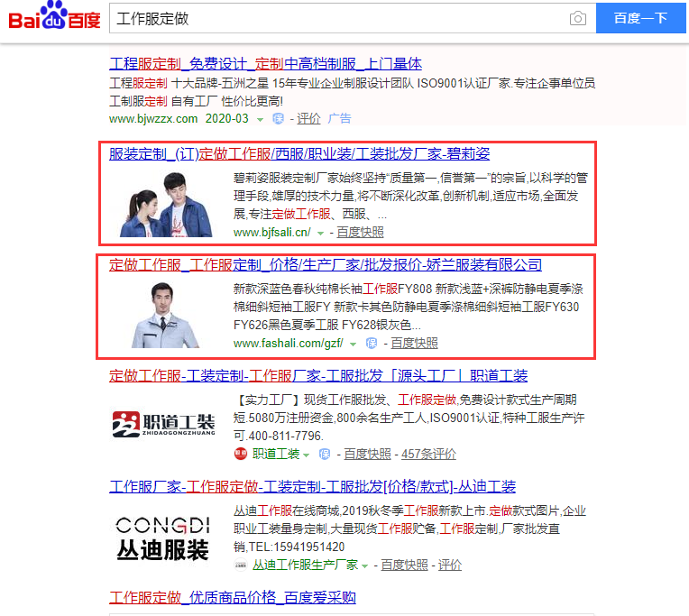
Task: Open the couple in blue workwear thumbnail
Action: click(165, 205)
